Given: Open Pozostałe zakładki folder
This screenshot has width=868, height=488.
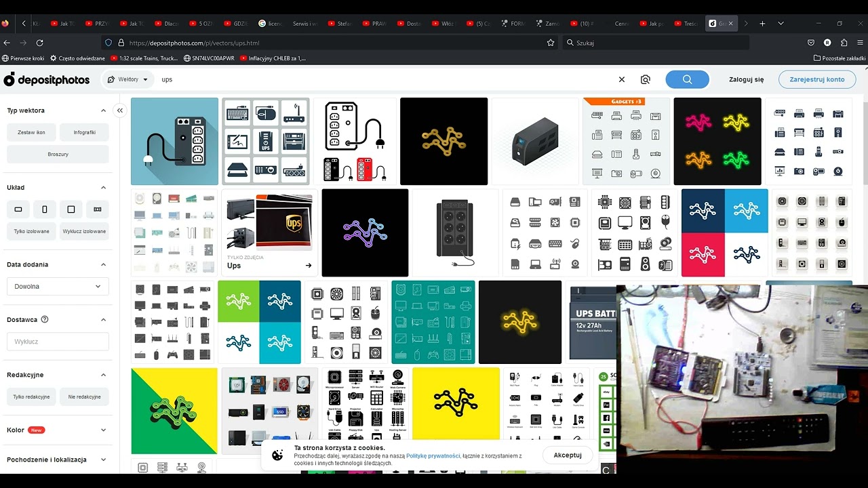Looking at the screenshot, I should [840, 58].
